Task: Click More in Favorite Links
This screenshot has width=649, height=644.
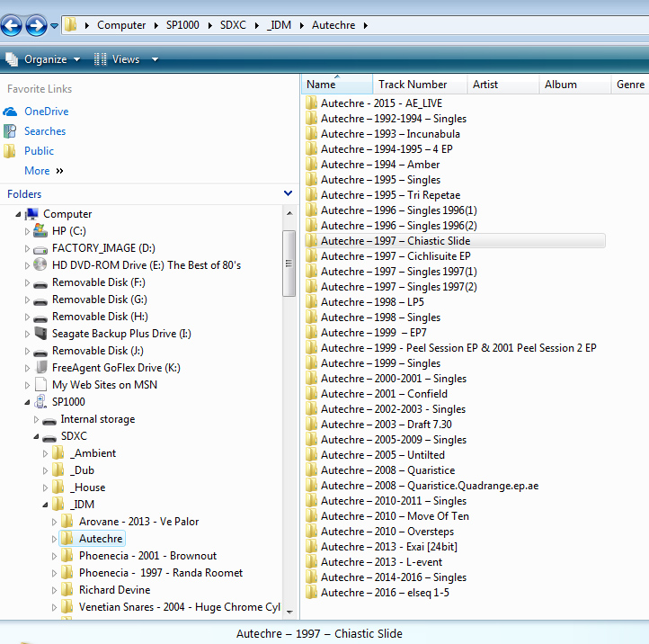Action: (38, 171)
